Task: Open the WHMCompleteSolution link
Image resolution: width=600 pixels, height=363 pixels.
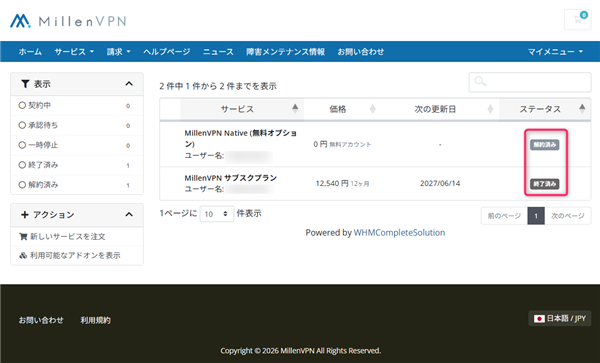Action: pyautogui.click(x=399, y=233)
